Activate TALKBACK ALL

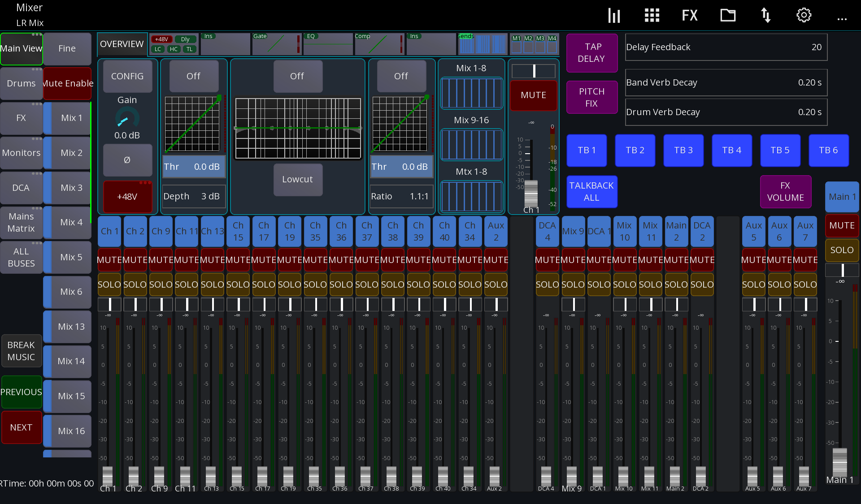point(591,192)
